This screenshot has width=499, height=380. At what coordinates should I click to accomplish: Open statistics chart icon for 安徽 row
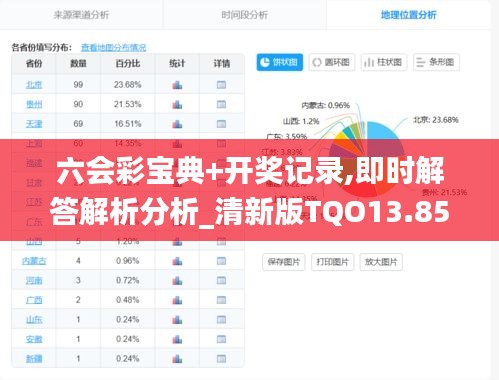tap(177, 340)
